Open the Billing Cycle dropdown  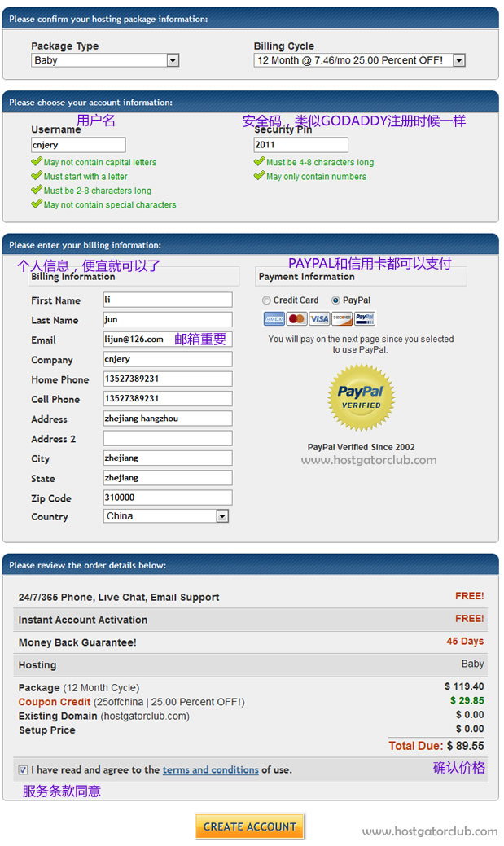(x=359, y=60)
